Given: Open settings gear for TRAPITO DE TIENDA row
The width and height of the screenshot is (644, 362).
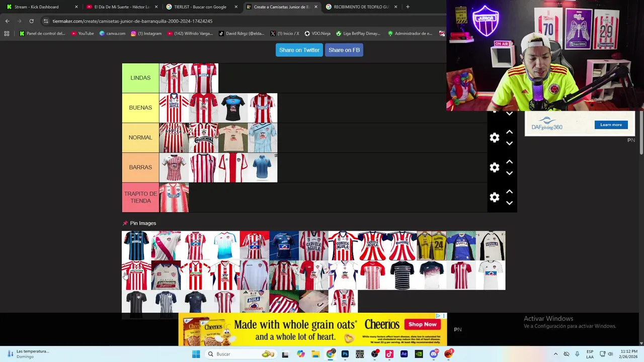Looking at the screenshot, I should [495, 198].
